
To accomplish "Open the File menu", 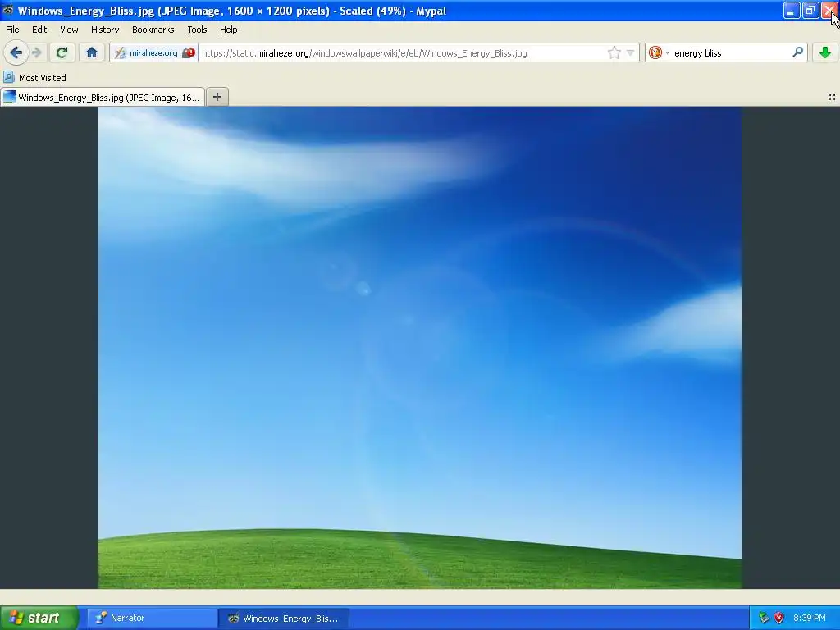I will coord(12,30).
